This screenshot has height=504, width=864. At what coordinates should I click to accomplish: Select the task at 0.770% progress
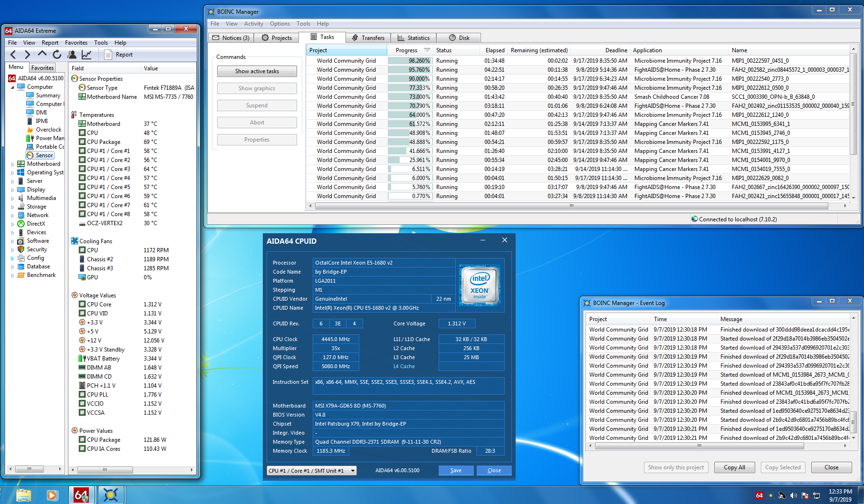578,196
